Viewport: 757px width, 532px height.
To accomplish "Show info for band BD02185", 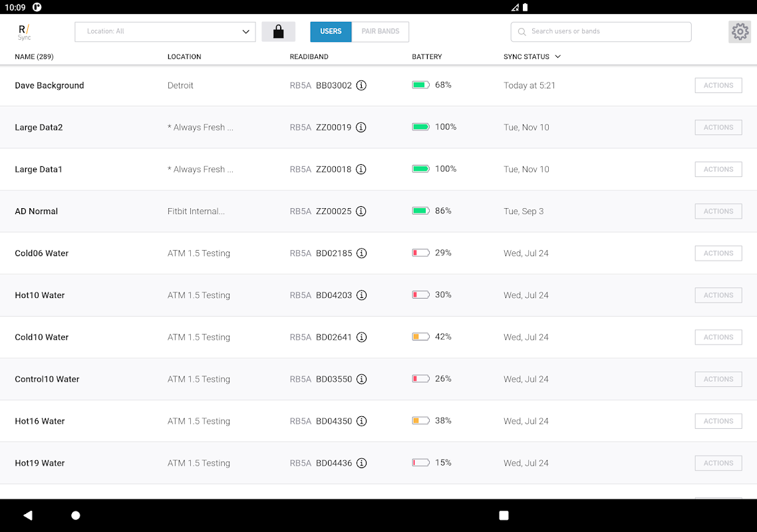I will pos(362,253).
